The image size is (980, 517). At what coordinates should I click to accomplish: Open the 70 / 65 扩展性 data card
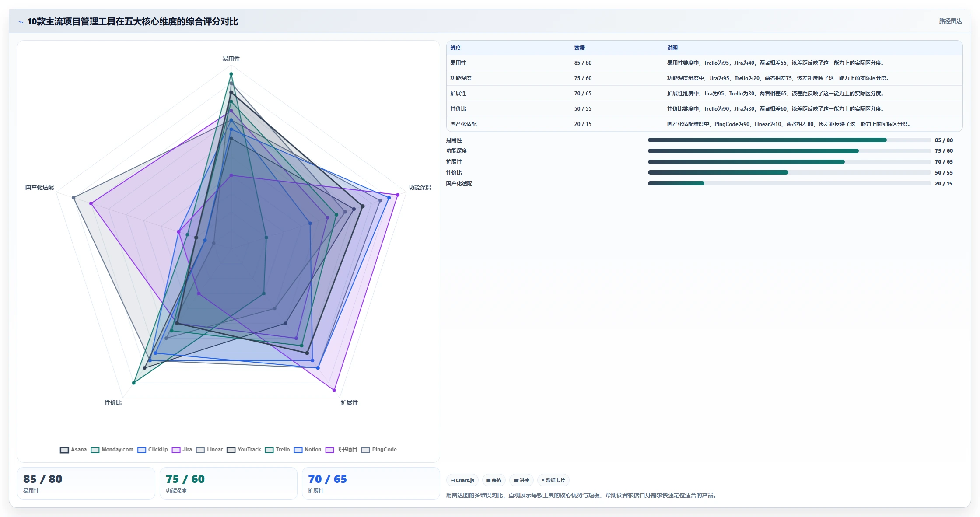click(371, 483)
